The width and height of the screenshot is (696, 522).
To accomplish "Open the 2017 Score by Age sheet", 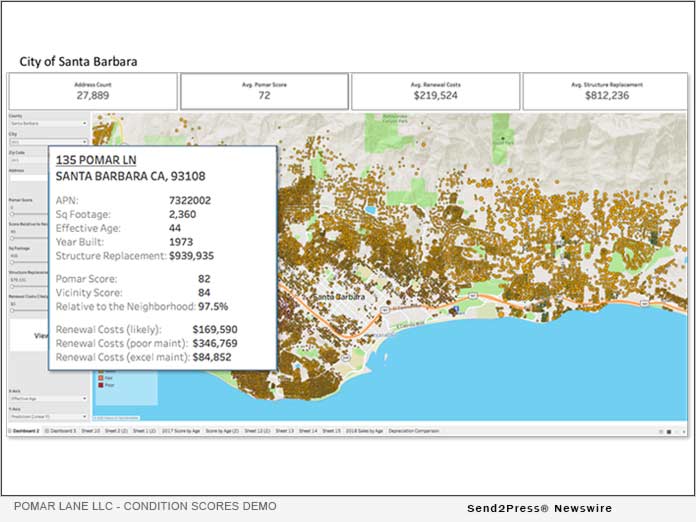I will point(181,430).
